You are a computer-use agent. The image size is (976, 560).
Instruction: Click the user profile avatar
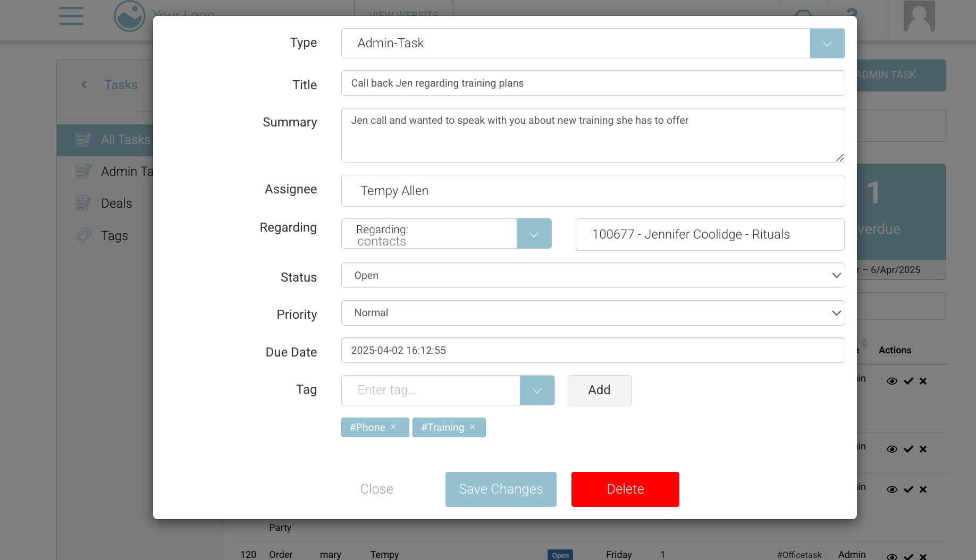[919, 16]
